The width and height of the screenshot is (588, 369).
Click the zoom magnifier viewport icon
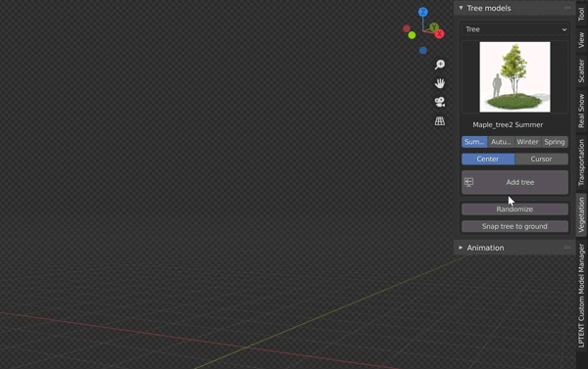coord(439,65)
